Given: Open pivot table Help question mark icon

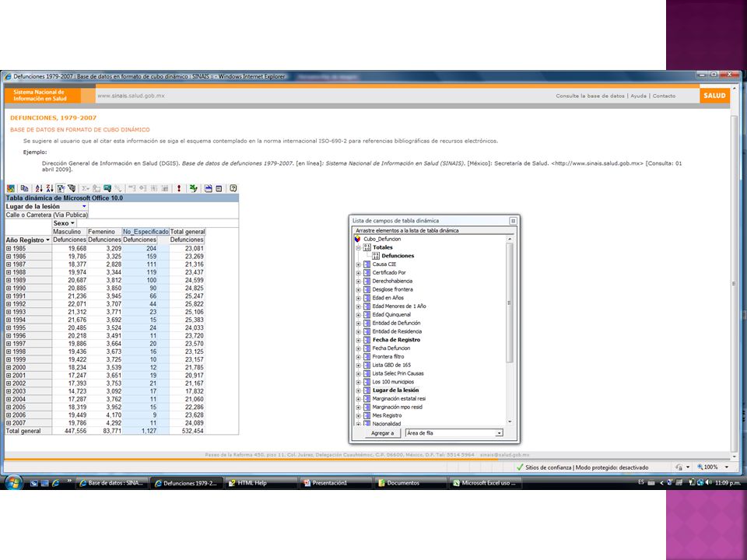Looking at the screenshot, I should click(x=233, y=188).
